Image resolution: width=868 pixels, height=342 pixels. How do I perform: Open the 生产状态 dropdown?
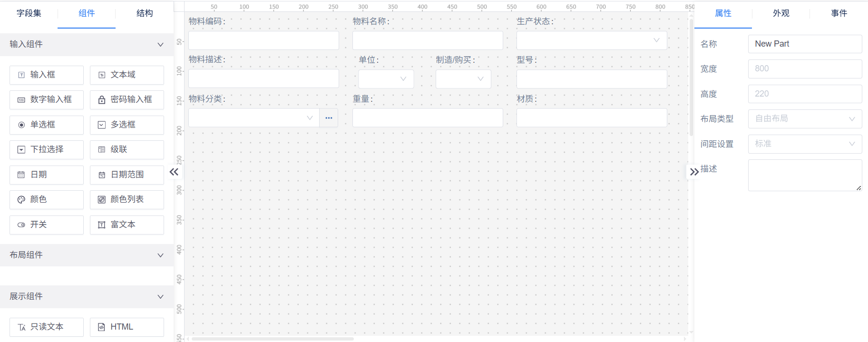tap(592, 40)
